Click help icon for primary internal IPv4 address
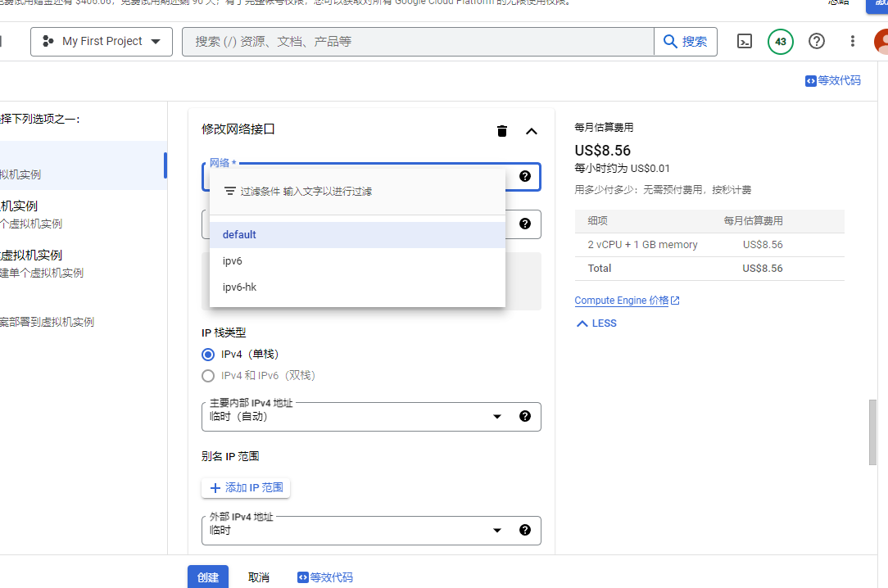The height and width of the screenshot is (588, 888). point(525,416)
